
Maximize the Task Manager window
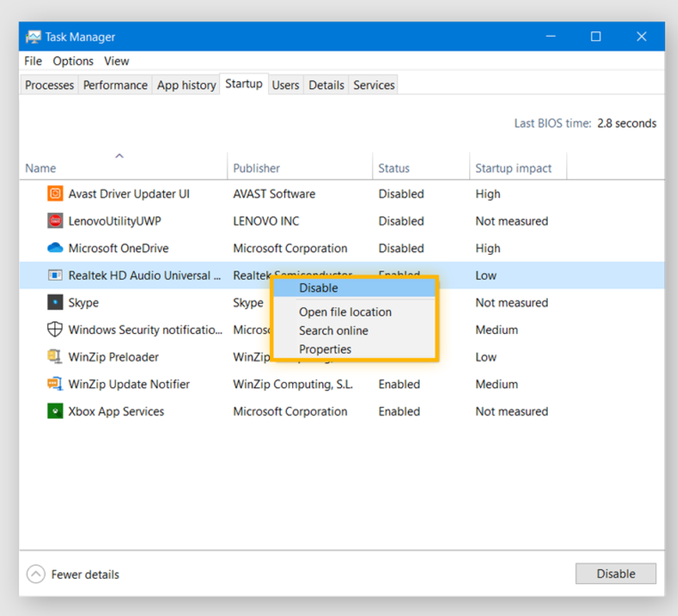click(596, 36)
